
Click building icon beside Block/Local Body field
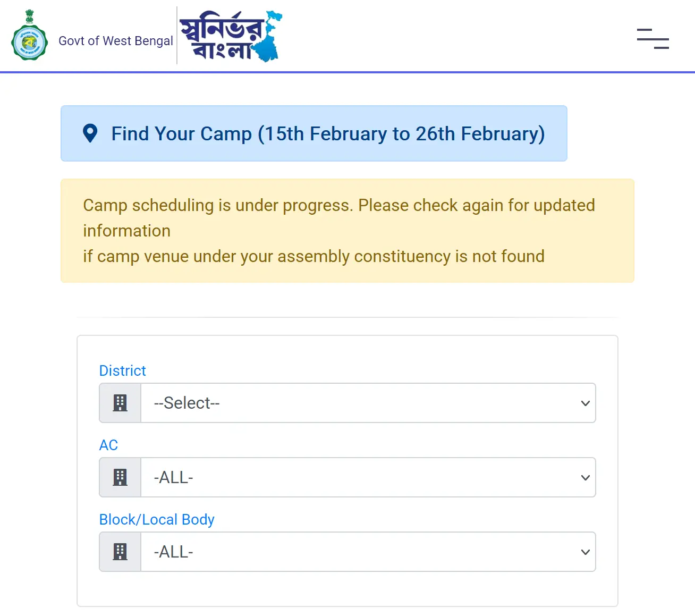120,552
